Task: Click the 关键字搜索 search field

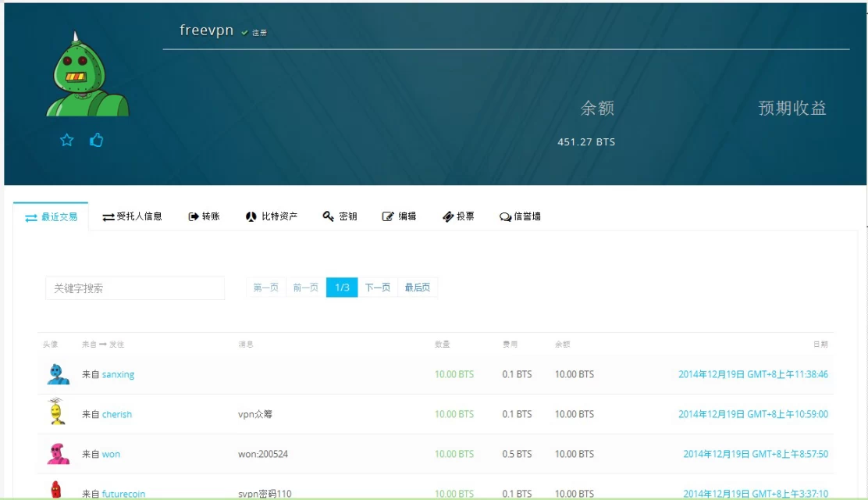Action: (x=134, y=288)
